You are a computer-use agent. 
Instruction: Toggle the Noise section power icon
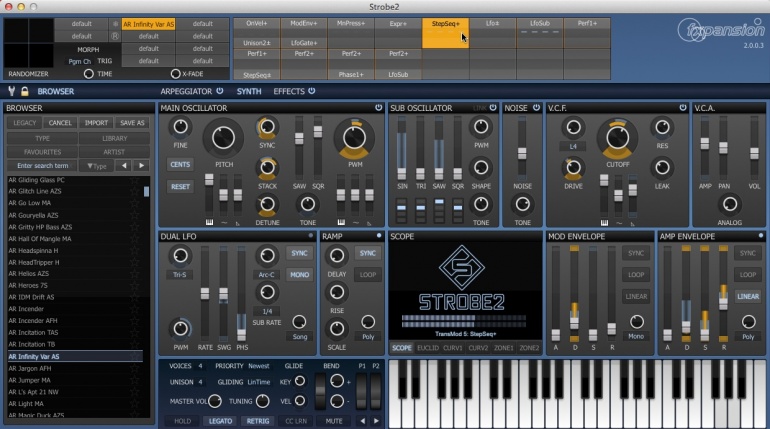pyautogui.click(x=535, y=108)
